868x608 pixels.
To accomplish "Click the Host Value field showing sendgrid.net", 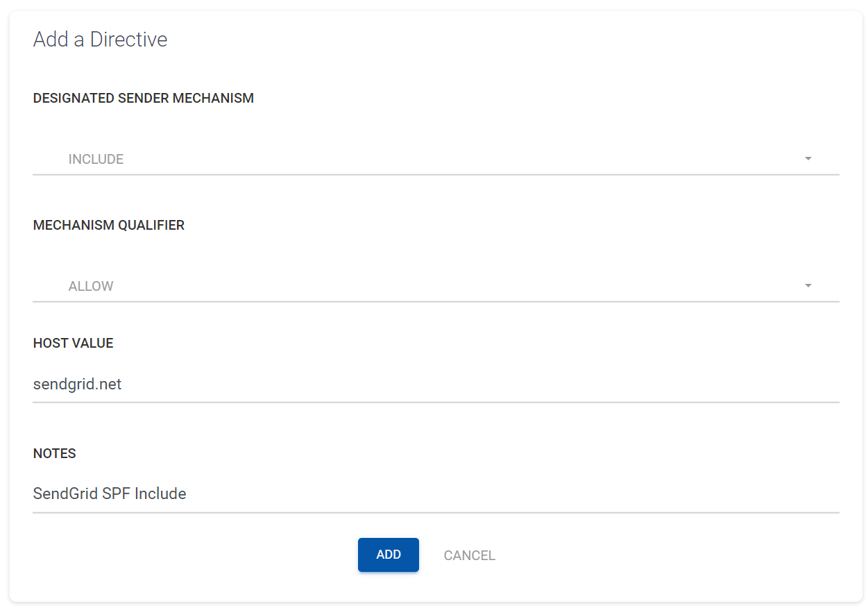I will click(278, 384).
